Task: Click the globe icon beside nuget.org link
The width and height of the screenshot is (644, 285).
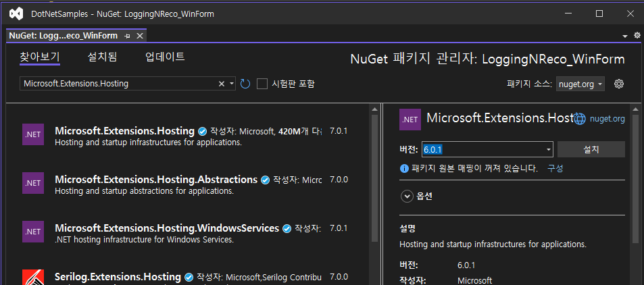Action: tap(580, 119)
